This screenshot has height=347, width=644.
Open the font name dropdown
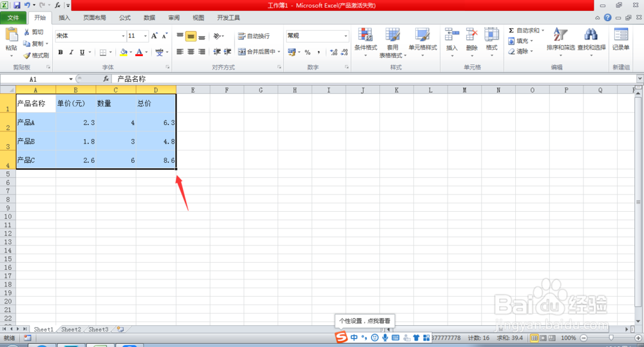pos(123,35)
